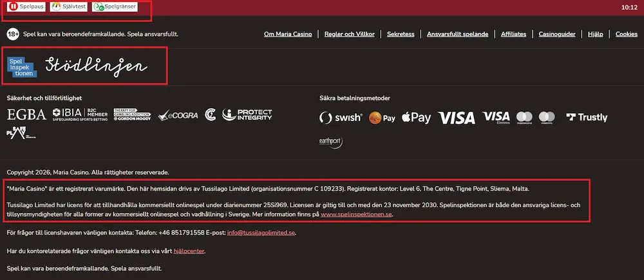The width and height of the screenshot is (644, 280).
Task: Click the 18+ age restriction icon
Action: pos(13,35)
